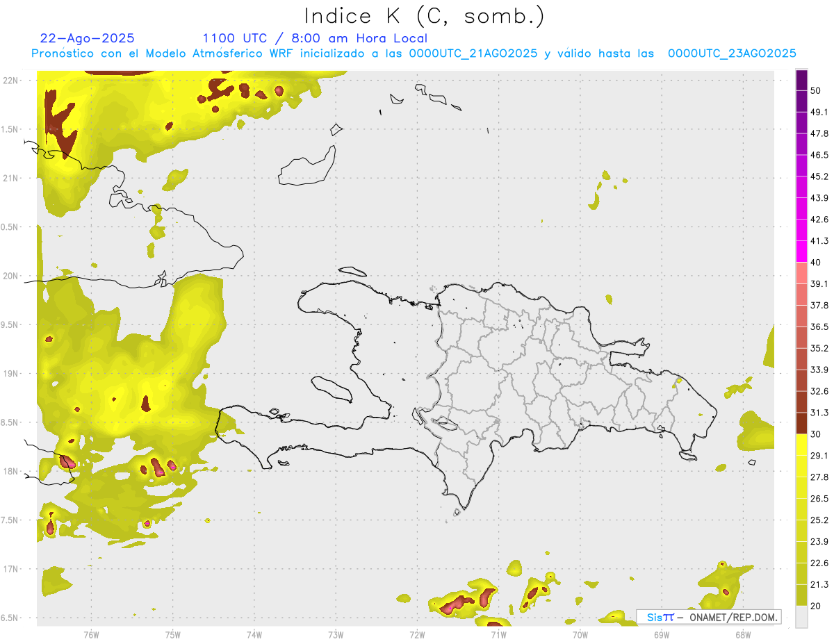Click the '6.5N' latitude label
This screenshot has width=834, height=644.
point(10,618)
